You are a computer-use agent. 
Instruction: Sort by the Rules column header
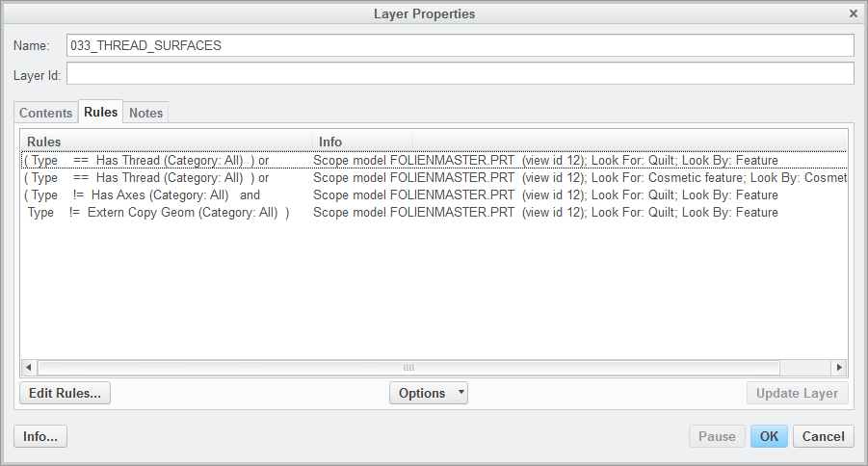tap(166, 142)
